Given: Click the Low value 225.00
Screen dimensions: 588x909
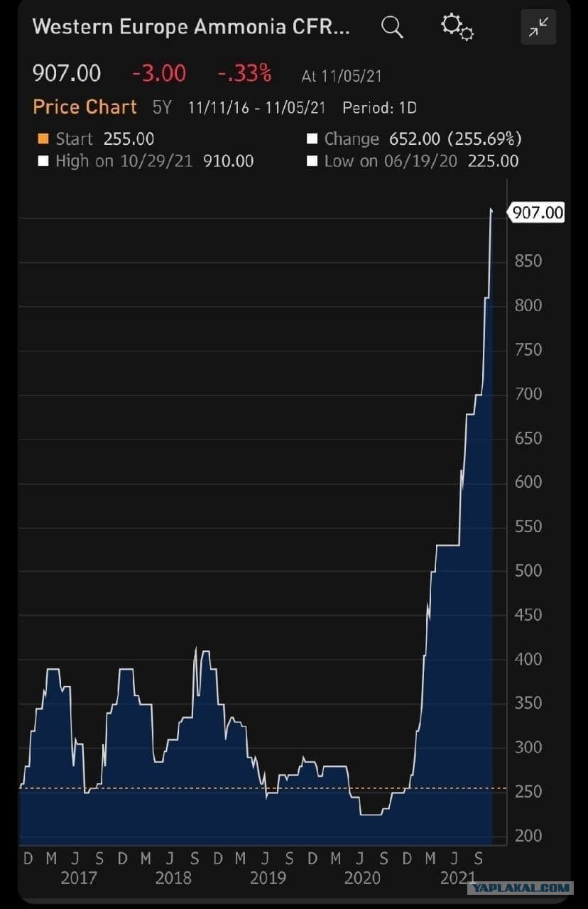Looking at the screenshot, I should tap(493, 161).
